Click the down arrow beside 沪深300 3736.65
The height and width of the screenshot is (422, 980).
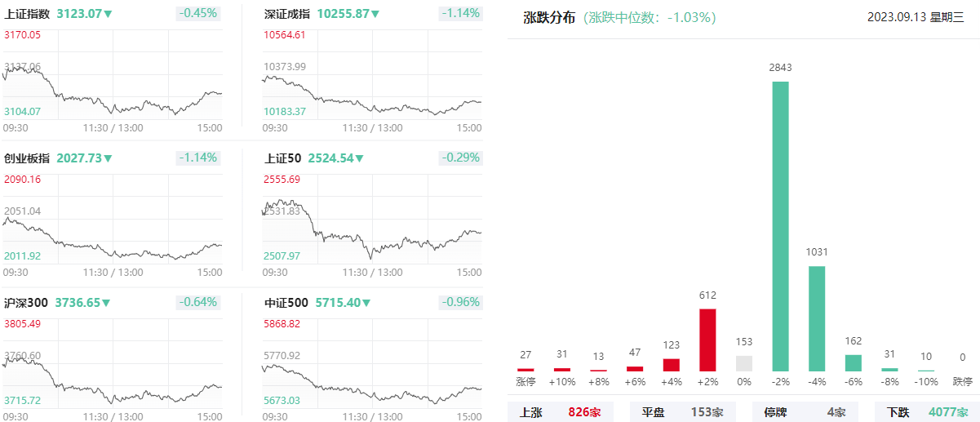pyautogui.click(x=106, y=303)
